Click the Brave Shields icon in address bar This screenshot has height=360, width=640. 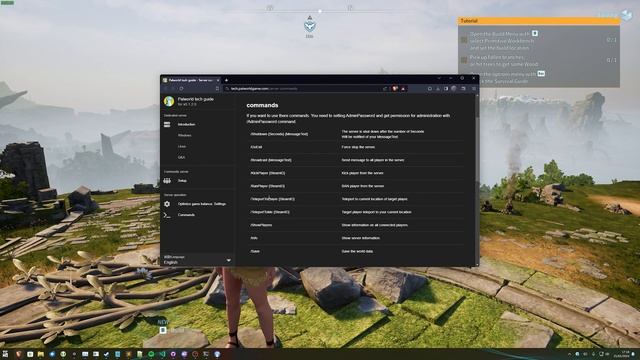(x=395, y=89)
